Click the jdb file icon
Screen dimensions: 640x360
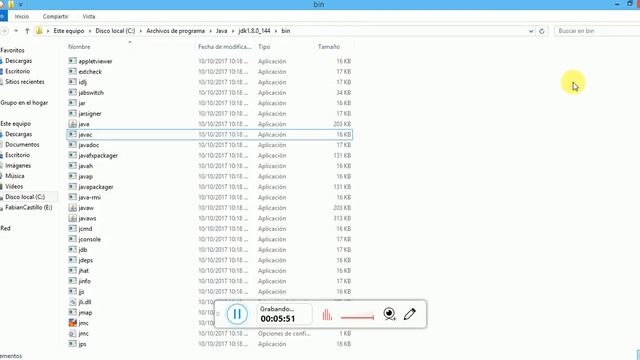73,249
